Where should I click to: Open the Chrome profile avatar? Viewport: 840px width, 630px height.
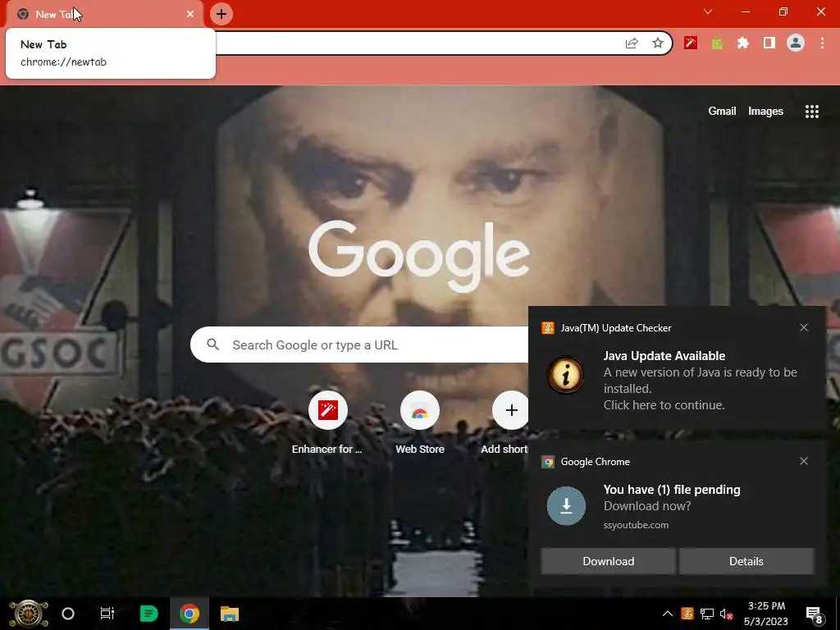point(796,43)
